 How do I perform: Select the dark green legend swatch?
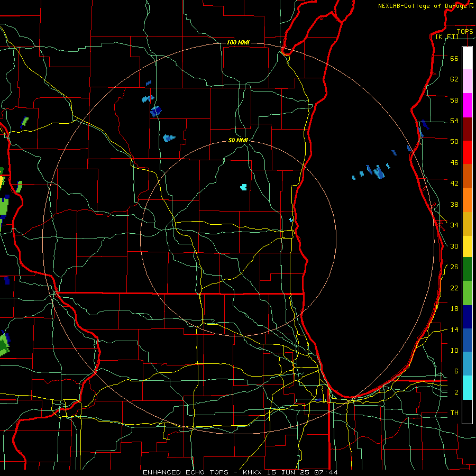[x=467, y=269]
